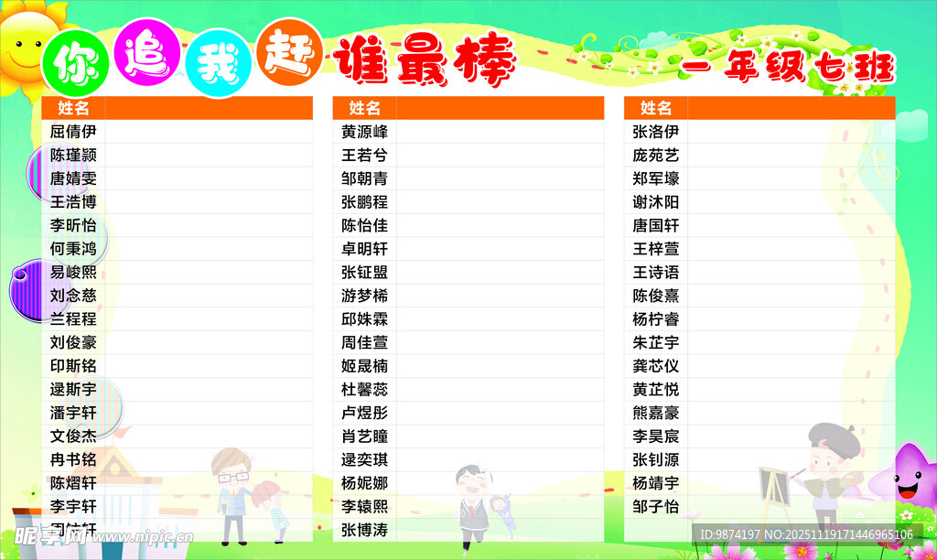Screen dimensions: 937x560
Task: Click the name 李昕怡
Action: [x=73, y=225]
